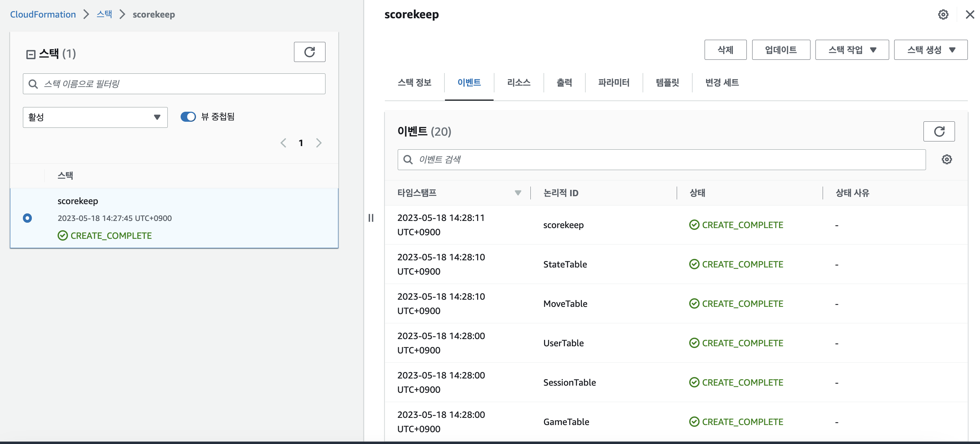Go to the previous page of stacks

(x=283, y=143)
